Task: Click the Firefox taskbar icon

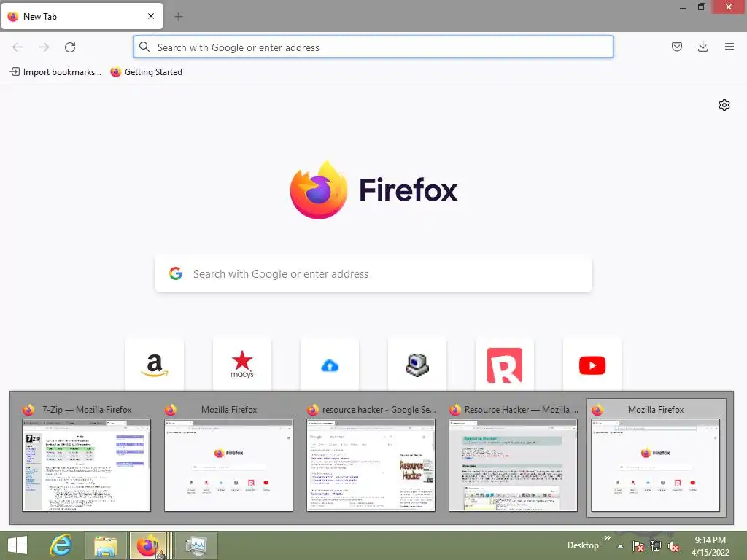Action: 150,545
